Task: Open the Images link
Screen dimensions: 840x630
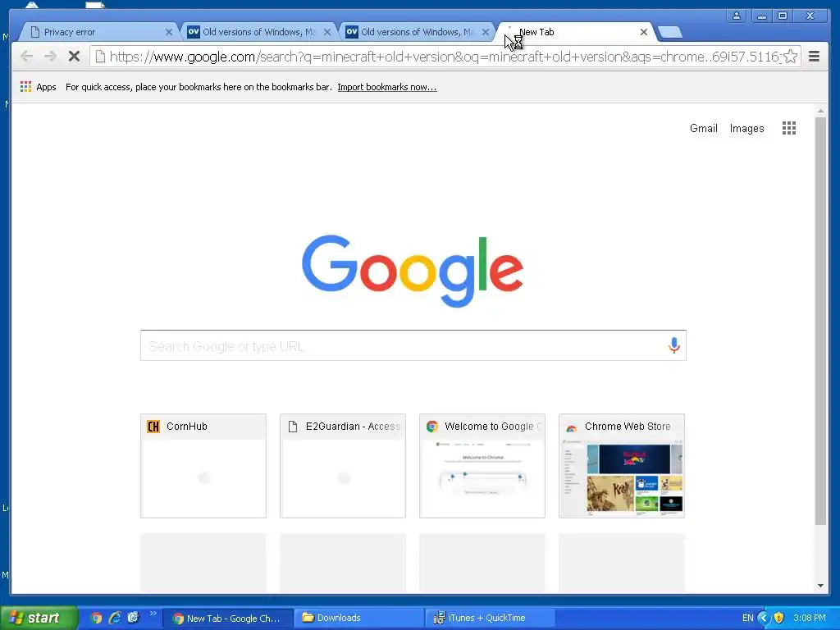Action: [746, 128]
